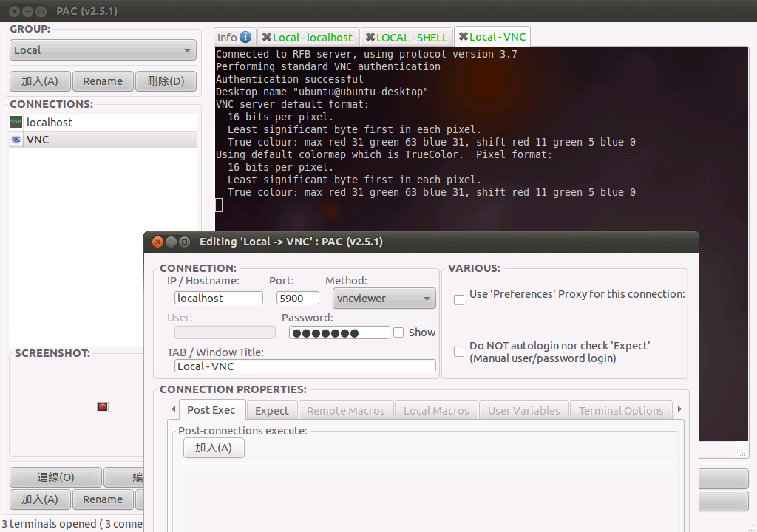Click the SSH icon beside localhost
757x532 pixels.
tap(16, 122)
